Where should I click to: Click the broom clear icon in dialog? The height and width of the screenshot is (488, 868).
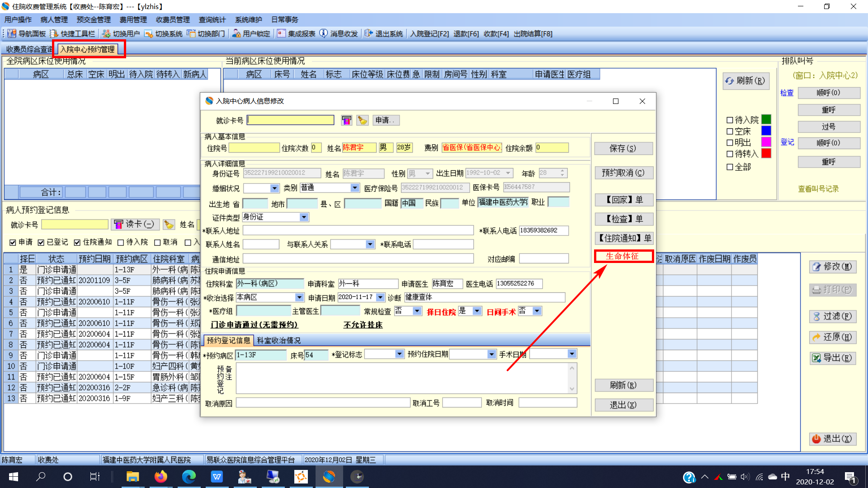[362, 120]
